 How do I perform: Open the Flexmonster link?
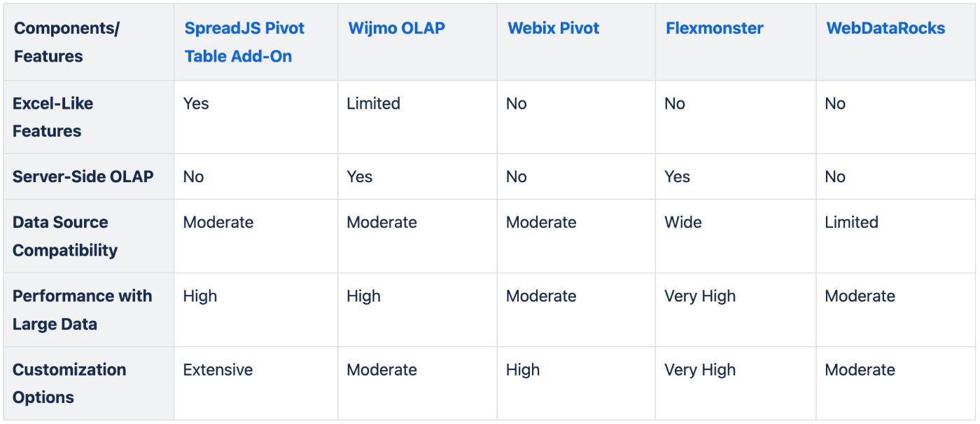[x=714, y=28]
